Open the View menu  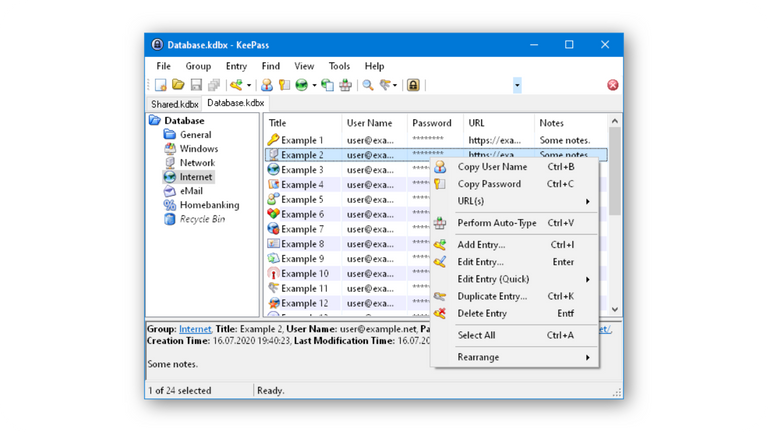pyautogui.click(x=304, y=66)
